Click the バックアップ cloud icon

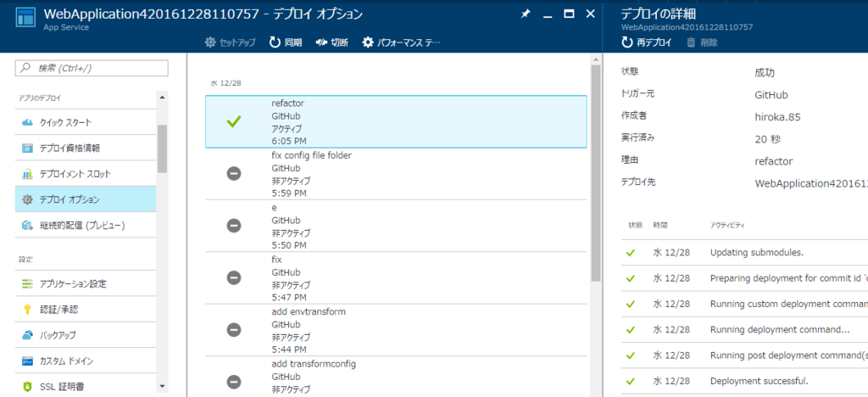pos(28,336)
